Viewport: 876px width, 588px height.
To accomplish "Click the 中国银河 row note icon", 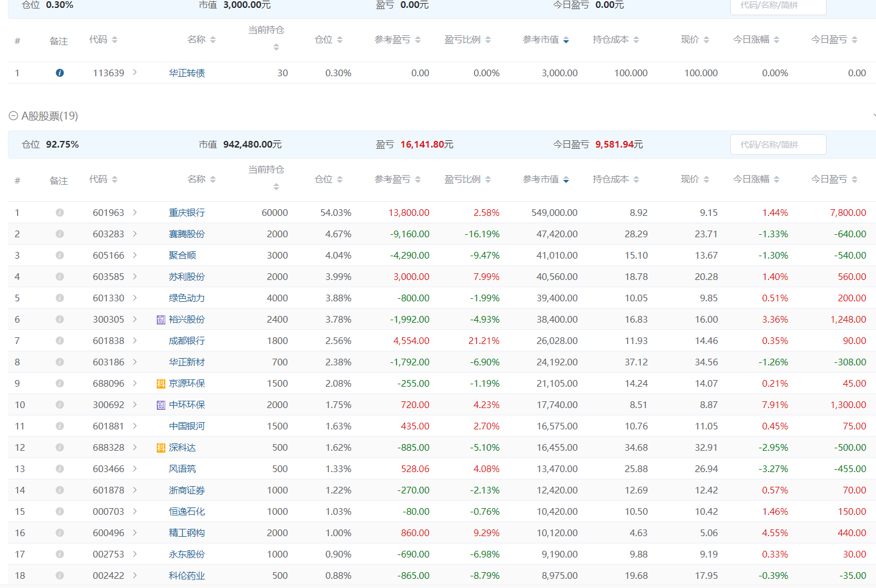I will coord(60,426).
